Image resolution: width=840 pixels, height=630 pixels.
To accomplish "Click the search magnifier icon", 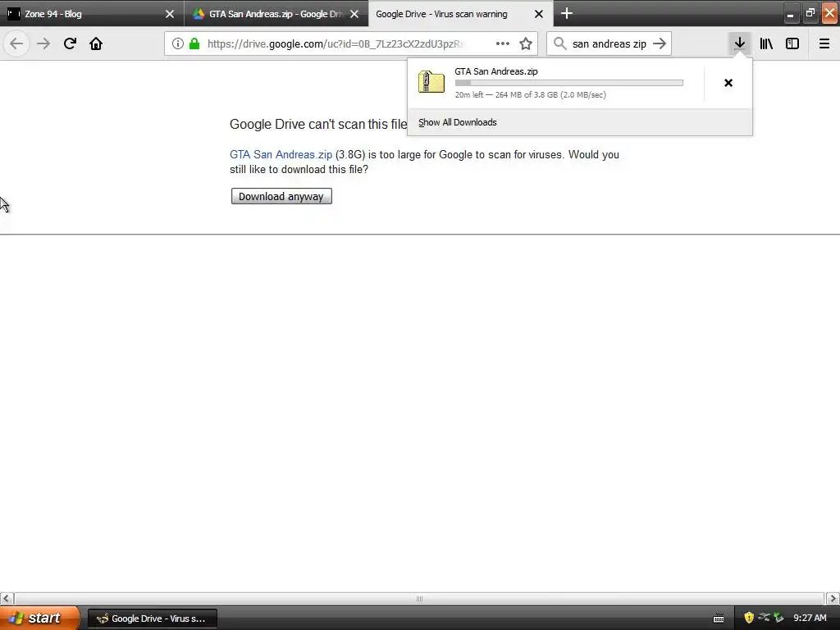I will [559, 43].
